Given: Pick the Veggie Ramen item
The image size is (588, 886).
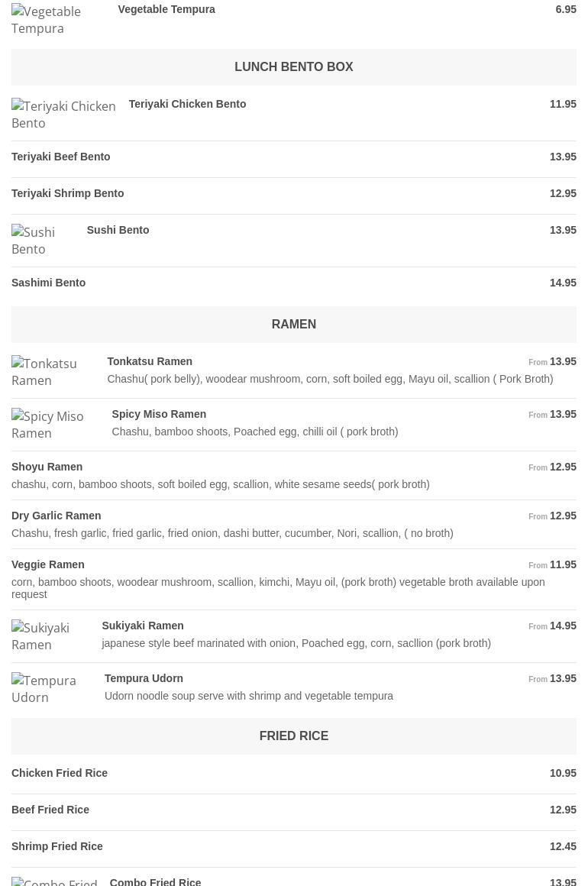Looking at the screenshot, I should (x=48, y=564).
